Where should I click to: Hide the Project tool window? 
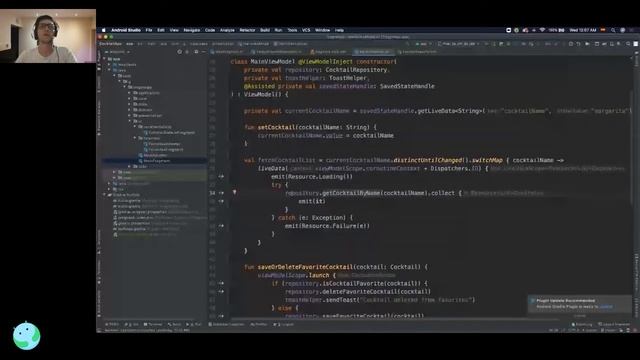(204, 52)
